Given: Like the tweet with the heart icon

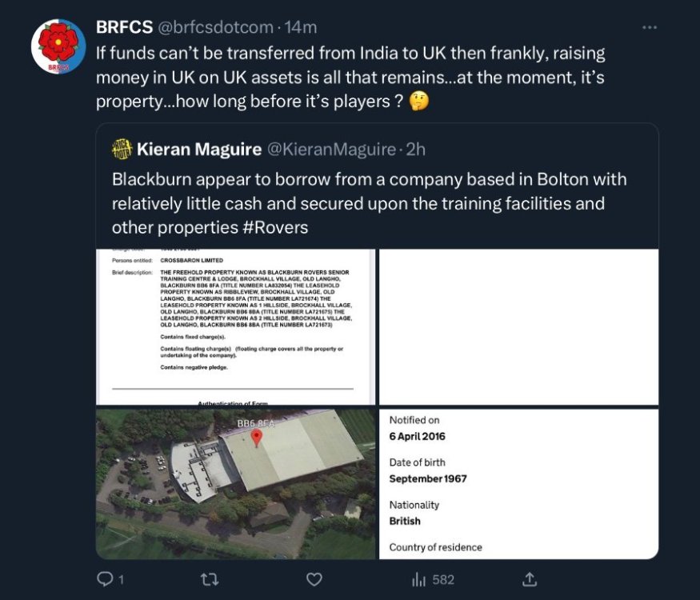Looking at the screenshot, I should tap(315, 578).
